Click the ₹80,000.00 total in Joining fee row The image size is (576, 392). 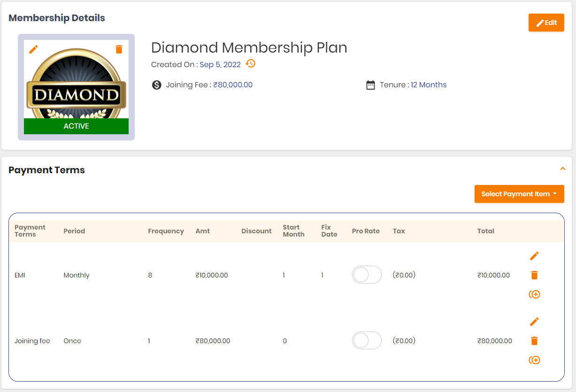[495, 341]
